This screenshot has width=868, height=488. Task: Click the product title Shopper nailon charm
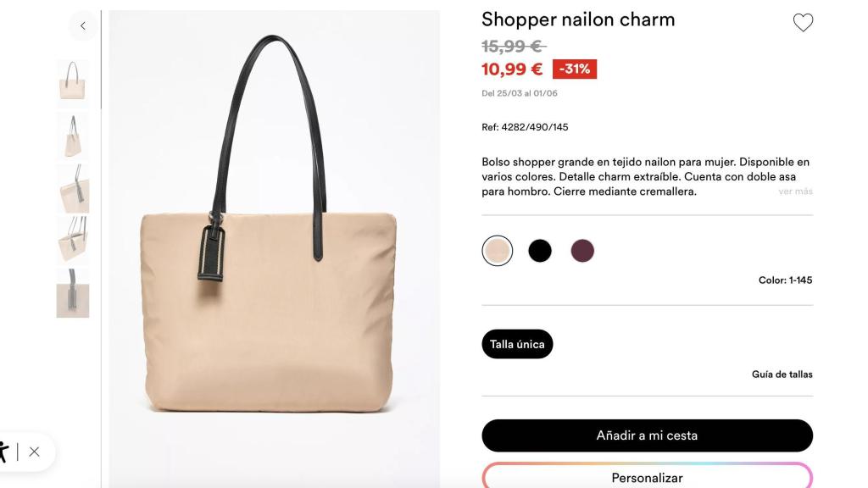click(577, 19)
